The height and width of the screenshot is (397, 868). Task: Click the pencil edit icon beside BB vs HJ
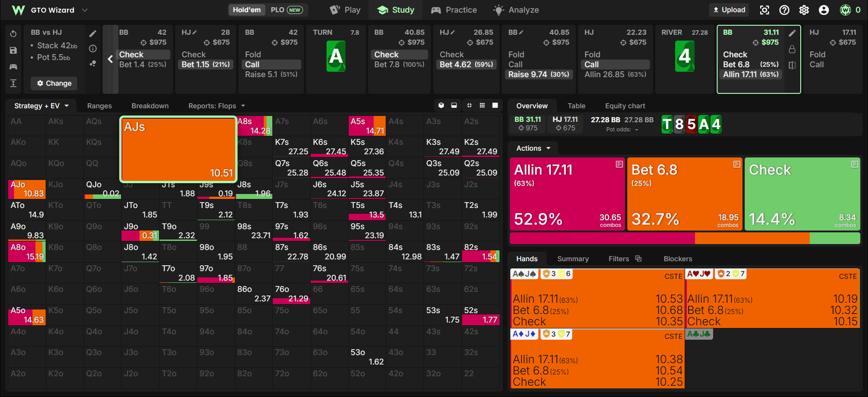pos(93,34)
